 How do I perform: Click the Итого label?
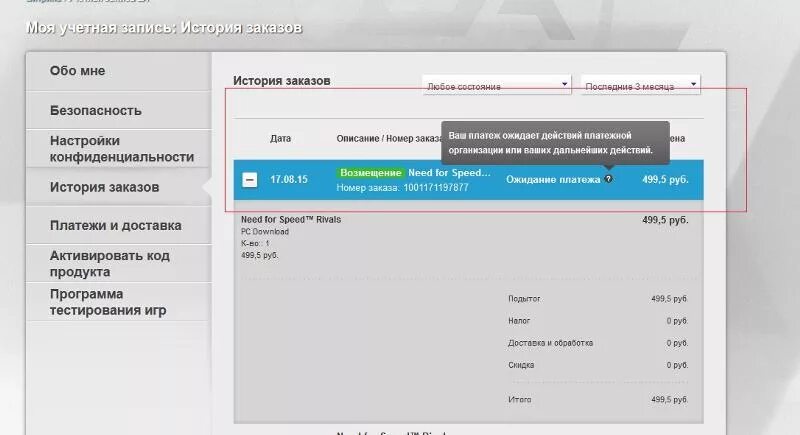(519, 400)
